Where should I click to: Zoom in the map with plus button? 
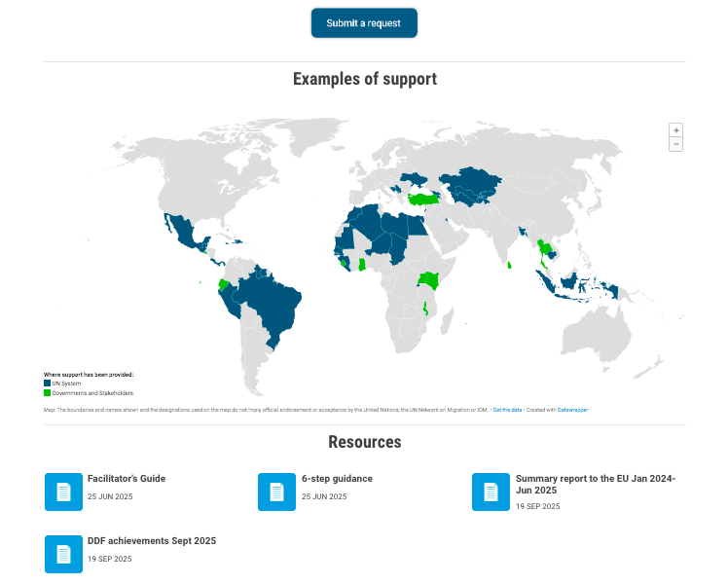coord(675,130)
